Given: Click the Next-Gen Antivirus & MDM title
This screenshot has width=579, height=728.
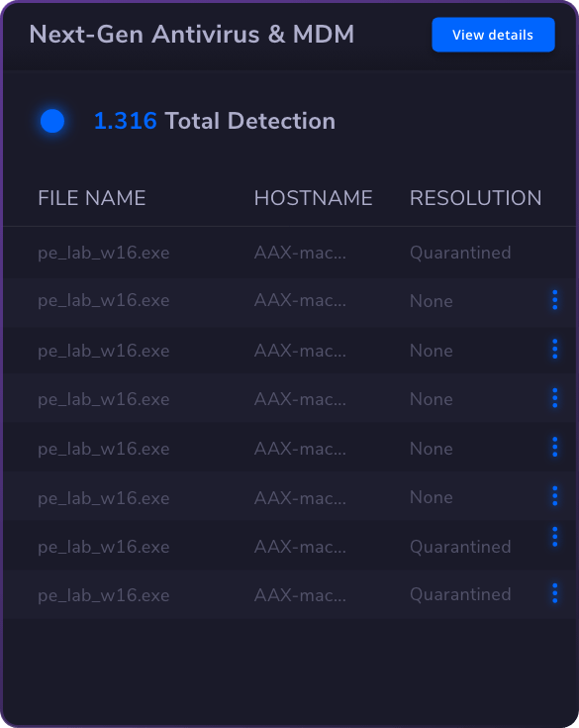Looking at the screenshot, I should point(192,35).
